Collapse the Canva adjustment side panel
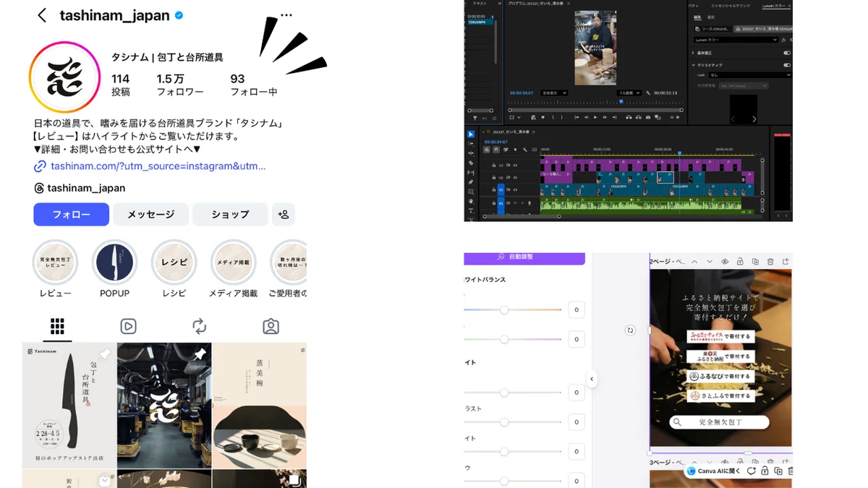 [x=592, y=379]
